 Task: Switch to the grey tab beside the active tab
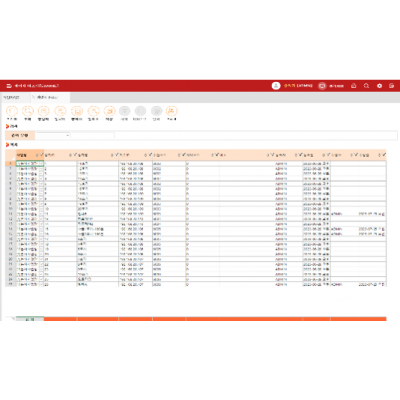(12, 97)
